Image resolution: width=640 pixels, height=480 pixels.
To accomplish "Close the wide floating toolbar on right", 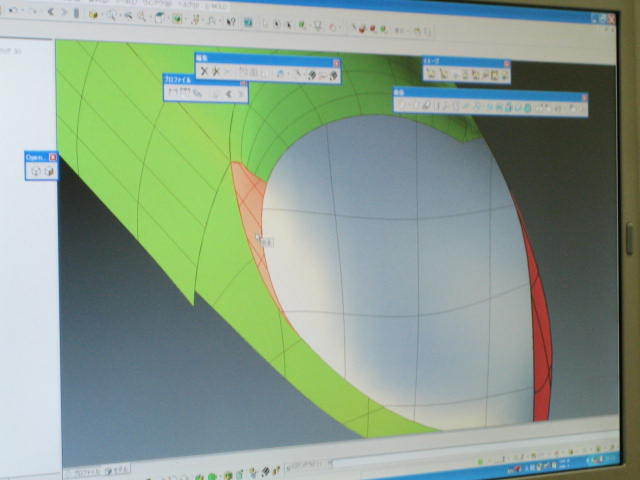I will click(x=584, y=98).
